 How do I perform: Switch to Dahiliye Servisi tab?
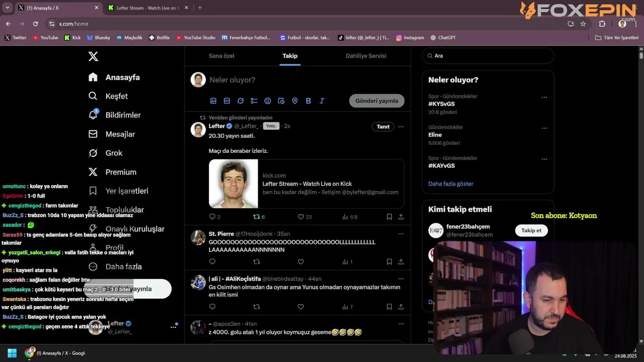[366, 56]
